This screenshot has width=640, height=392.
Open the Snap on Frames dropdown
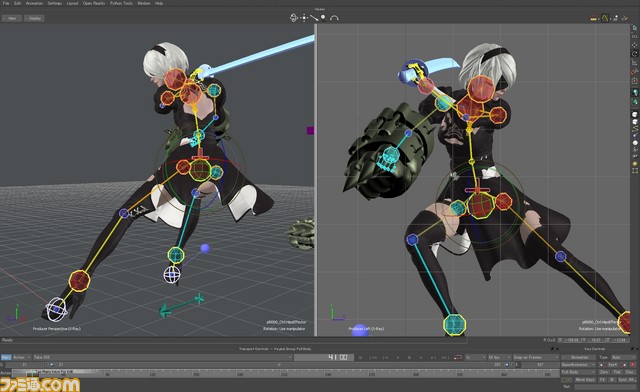536,357
